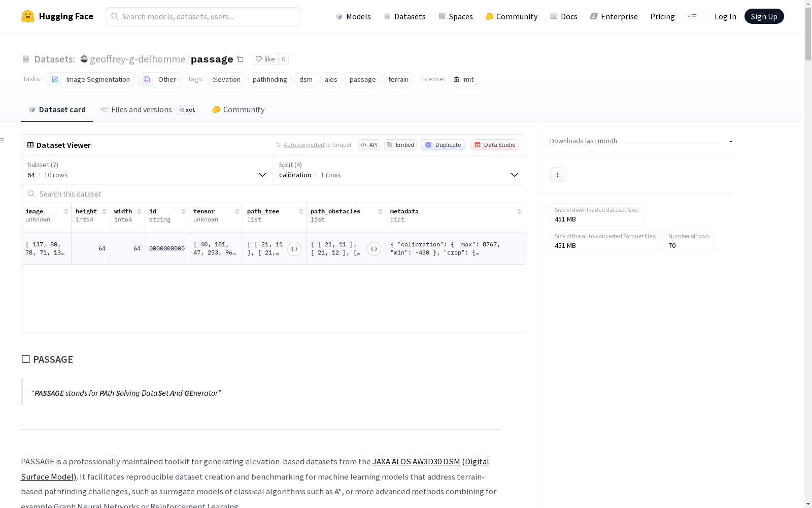Click the tensor cell starting 40, 181
The height and width of the screenshot is (508, 812).
(215, 248)
